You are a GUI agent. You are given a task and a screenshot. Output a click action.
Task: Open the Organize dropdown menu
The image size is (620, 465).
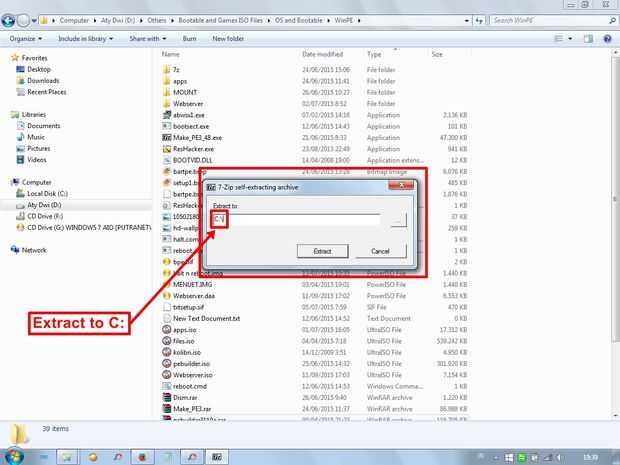coord(26,39)
